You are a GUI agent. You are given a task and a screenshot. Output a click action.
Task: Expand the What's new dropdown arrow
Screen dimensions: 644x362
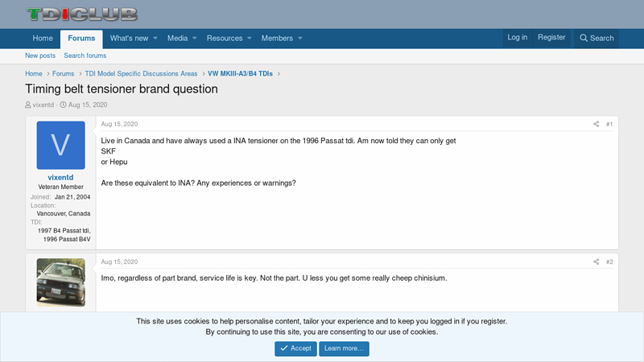(155, 38)
